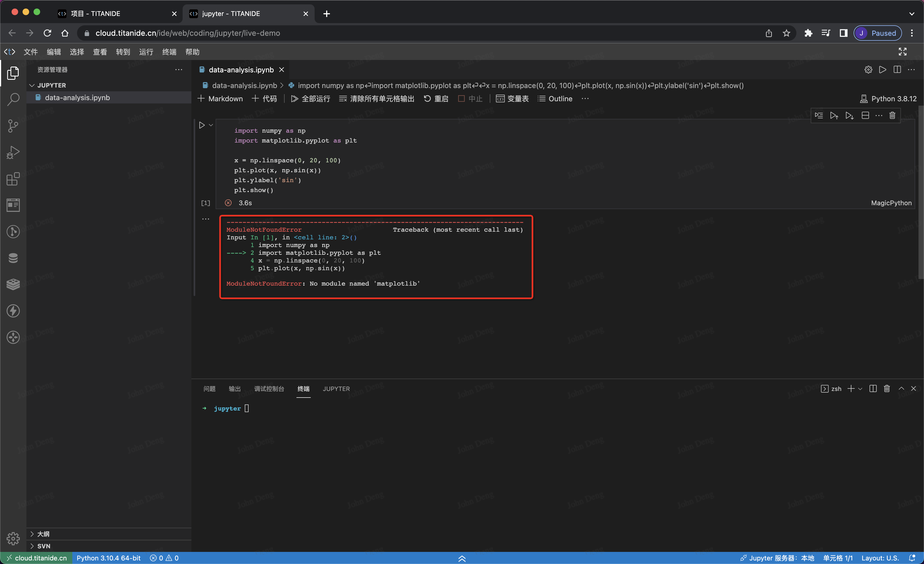Click 重启 restart kernel button
The height and width of the screenshot is (564, 924).
click(x=436, y=99)
